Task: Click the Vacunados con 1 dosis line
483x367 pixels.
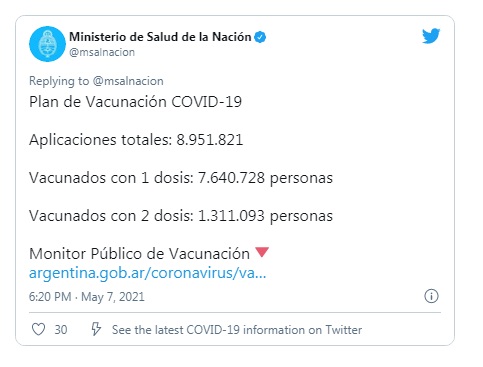Action: click(x=181, y=178)
